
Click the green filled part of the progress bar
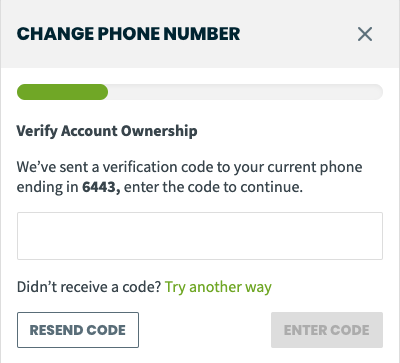click(x=62, y=92)
